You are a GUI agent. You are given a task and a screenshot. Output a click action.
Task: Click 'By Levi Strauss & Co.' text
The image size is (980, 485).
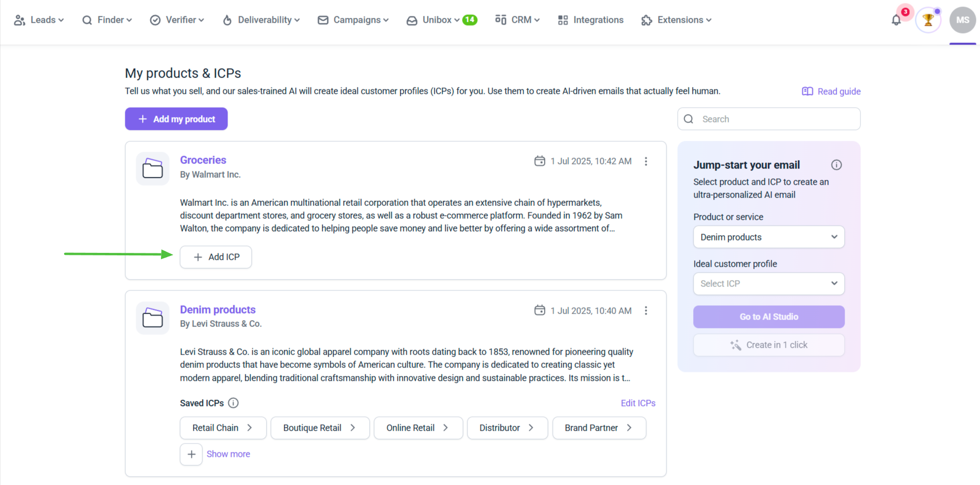pos(221,323)
